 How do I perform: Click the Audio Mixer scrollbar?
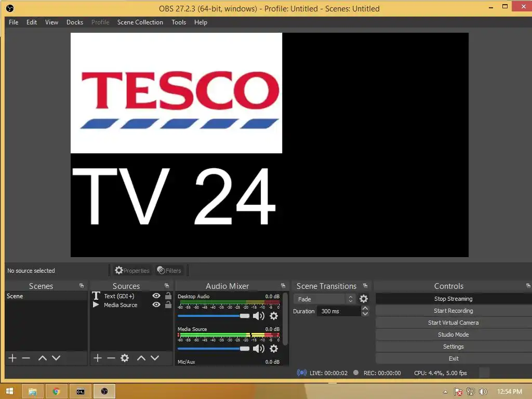tap(285, 319)
